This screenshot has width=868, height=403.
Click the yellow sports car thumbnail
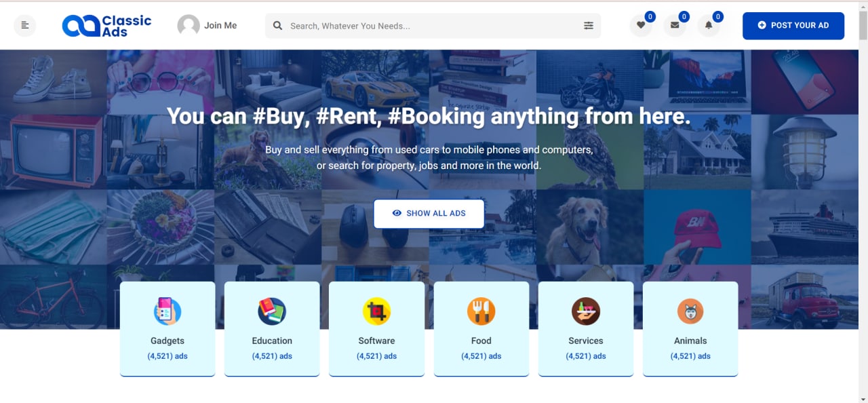coord(375,82)
